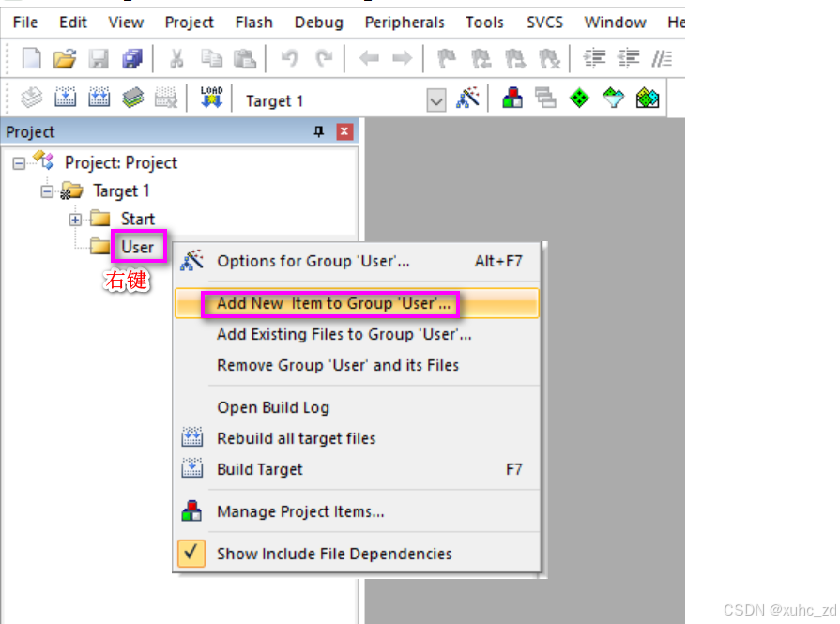Click the Undo arrow icon
The width and height of the screenshot is (840, 624).
click(x=289, y=58)
